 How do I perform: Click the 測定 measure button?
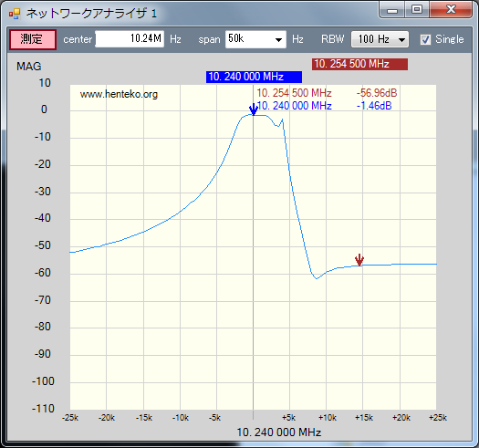(33, 39)
